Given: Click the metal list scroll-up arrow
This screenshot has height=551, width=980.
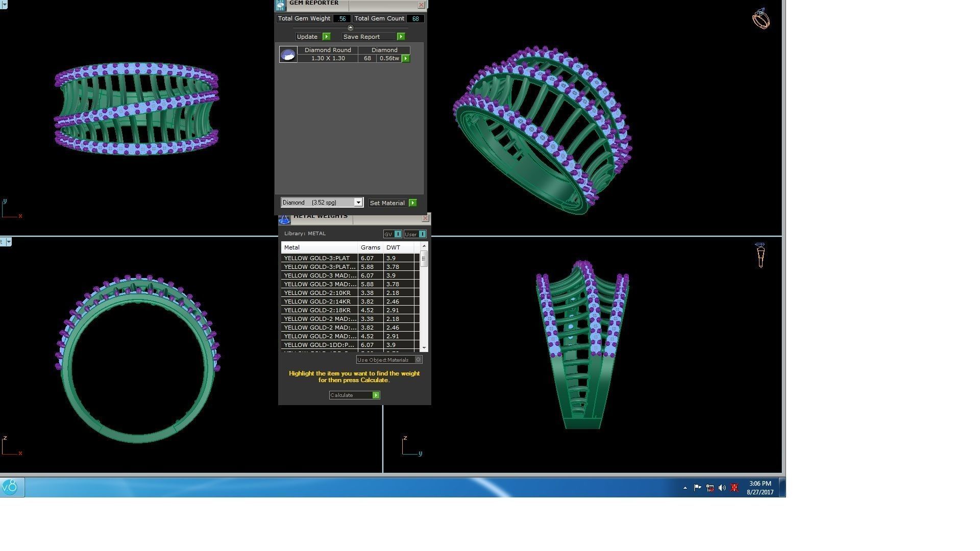Looking at the screenshot, I should pos(424,246).
